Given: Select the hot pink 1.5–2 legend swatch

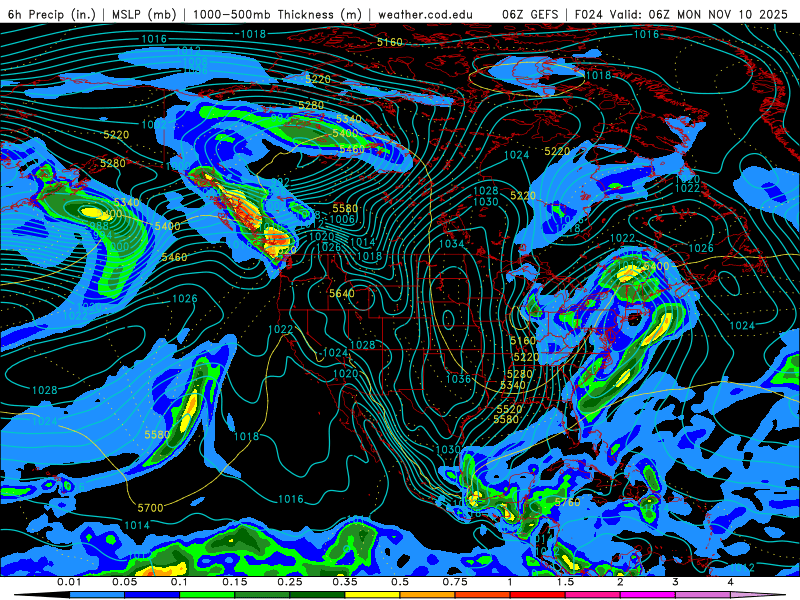Looking at the screenshot, I should tap(593, 595).
